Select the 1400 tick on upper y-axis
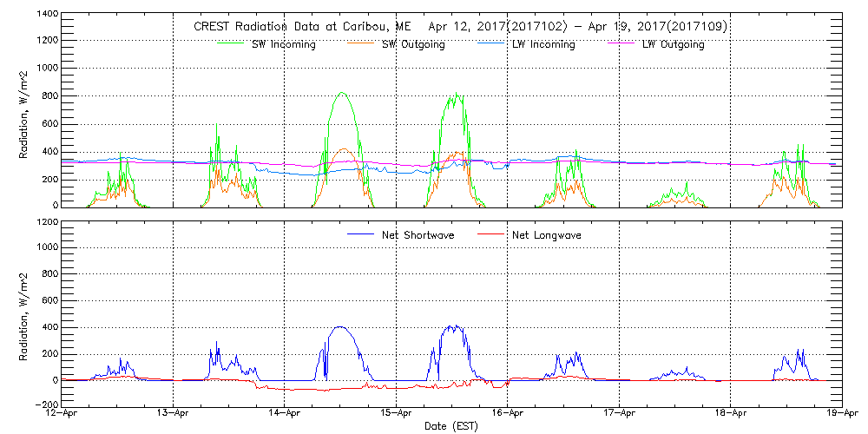This screenshot has width=868, height=434. (48, 15)
